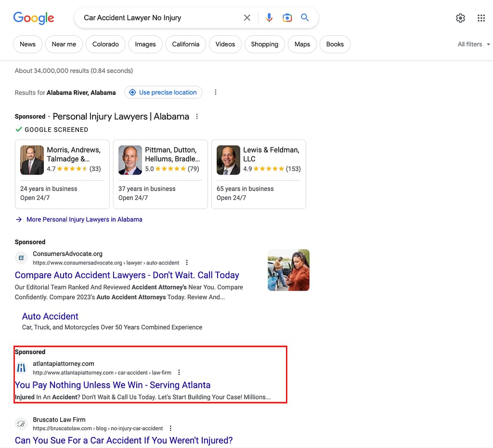Open three-dot menu beside bruscatolaw.com URL
The image size is (493, 448).
tap(170, 428)
